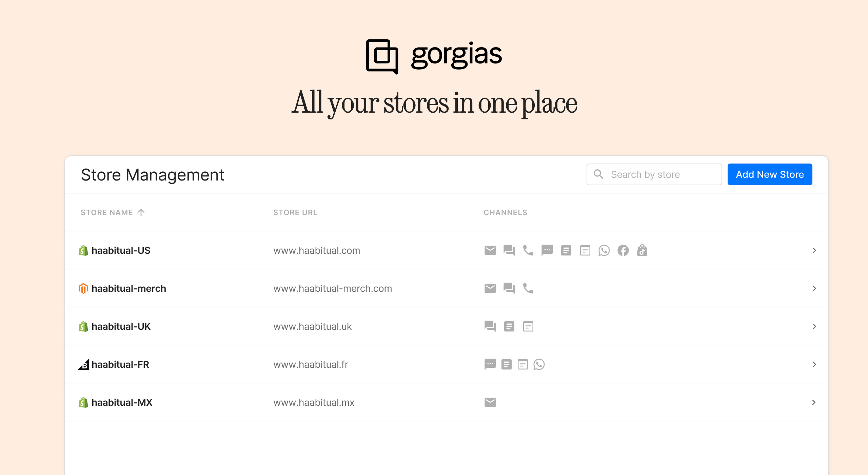The image size is (868, 475).
Task: Click the BigCommerce logo beside haabitual-FR
Action: point(83,364)
